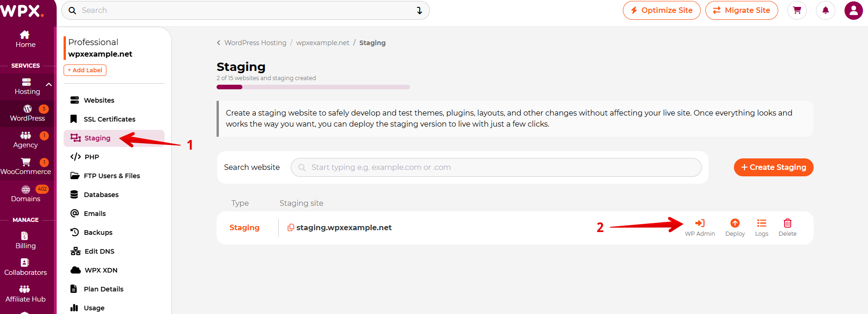Focus the Search website input field
Viewport: 868px width, 314px height.
pyautogui.click(x=496, y=167)
